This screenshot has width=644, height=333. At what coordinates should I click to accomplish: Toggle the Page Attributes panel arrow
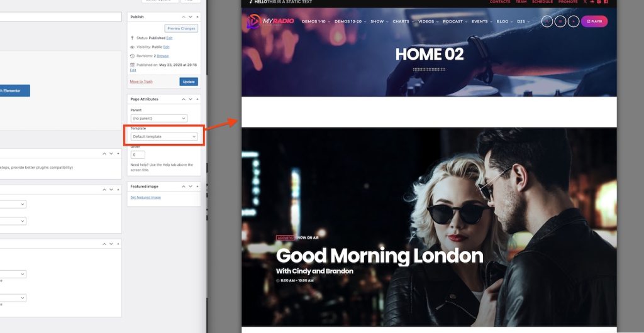[x=197, y=99]
